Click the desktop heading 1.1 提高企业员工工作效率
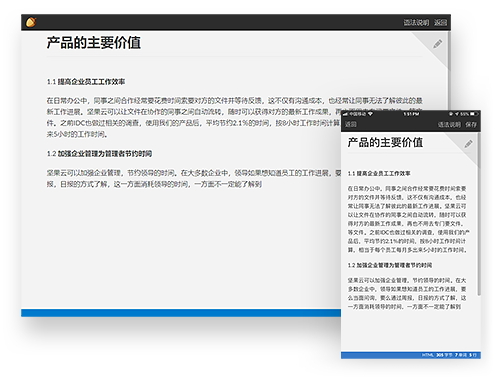Viewport: 500px width, 384px height. point(86,82)
